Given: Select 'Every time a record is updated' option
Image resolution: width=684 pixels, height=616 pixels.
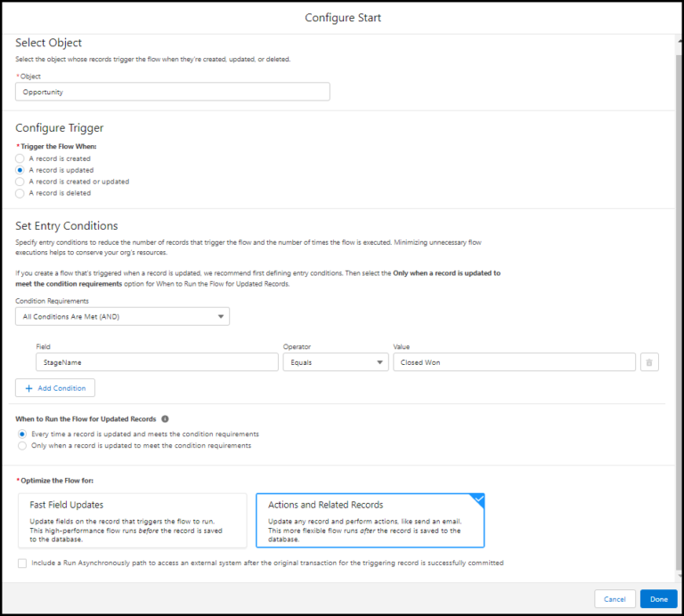Looking at the screenshot, I should tap(22, 434).
